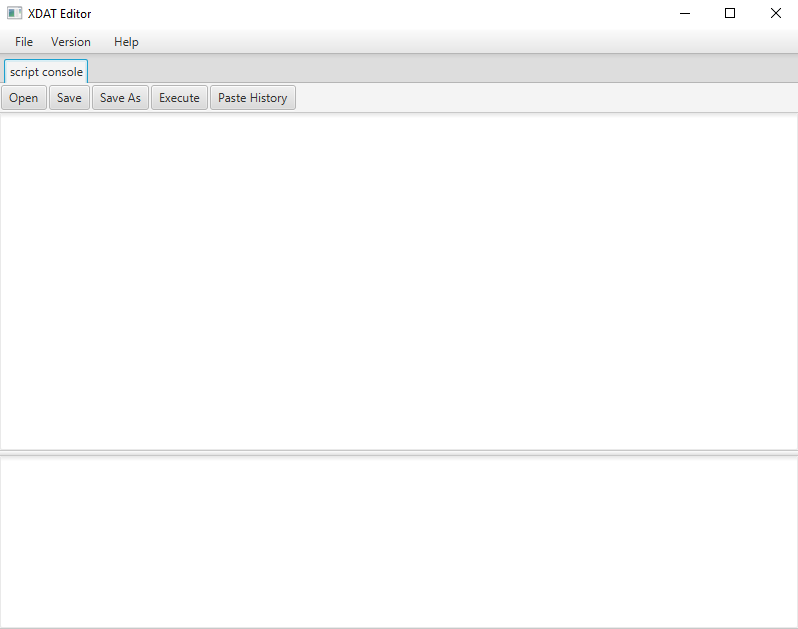Click the Save button
Viewport: 798px width, 629px height.
point(69,98)
